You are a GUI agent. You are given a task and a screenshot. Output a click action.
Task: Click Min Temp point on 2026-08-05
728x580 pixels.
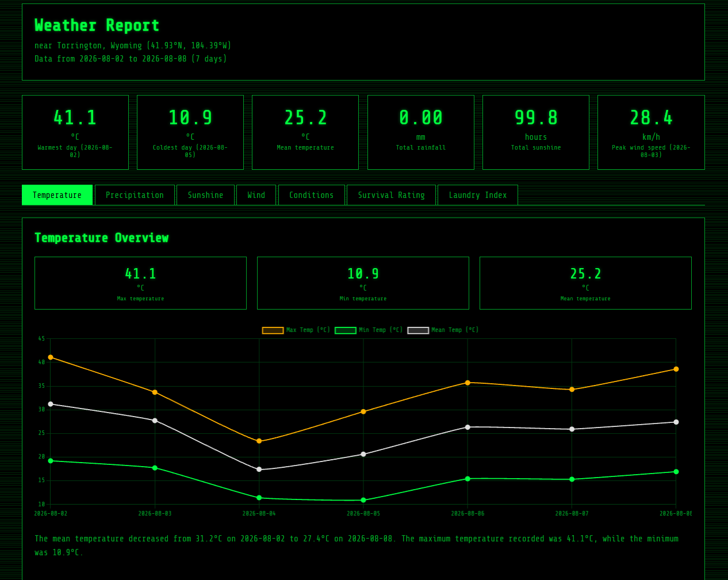pyautogui.click(x=363, y=500)
